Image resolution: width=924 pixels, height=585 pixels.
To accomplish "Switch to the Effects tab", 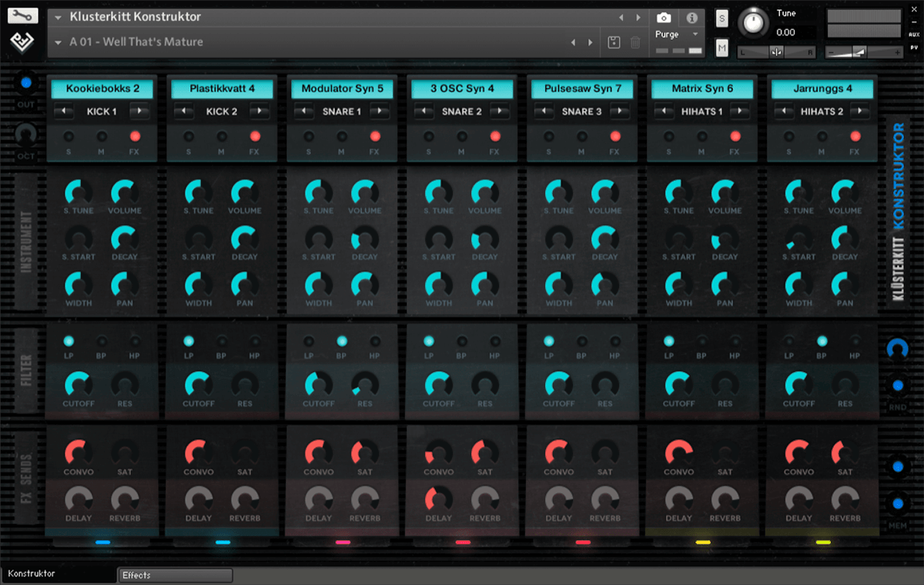I will click(x=176, y=575).
